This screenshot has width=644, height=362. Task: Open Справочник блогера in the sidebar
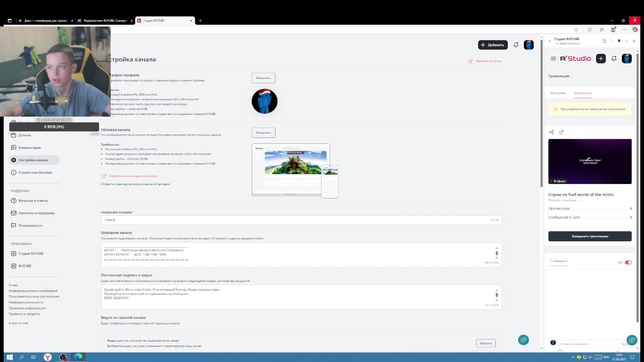click(35, 172)
